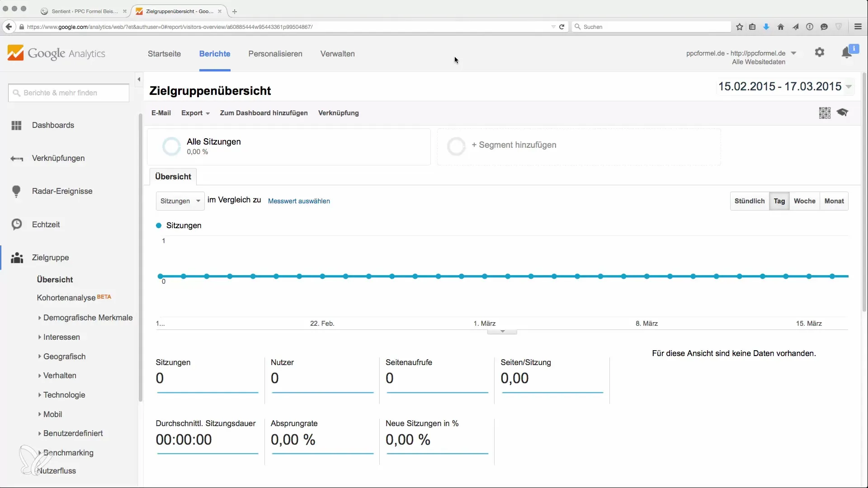This screenshot has height=488, width=868.
Task: Switch graph interval to Woche
Action: coord(805,201)
